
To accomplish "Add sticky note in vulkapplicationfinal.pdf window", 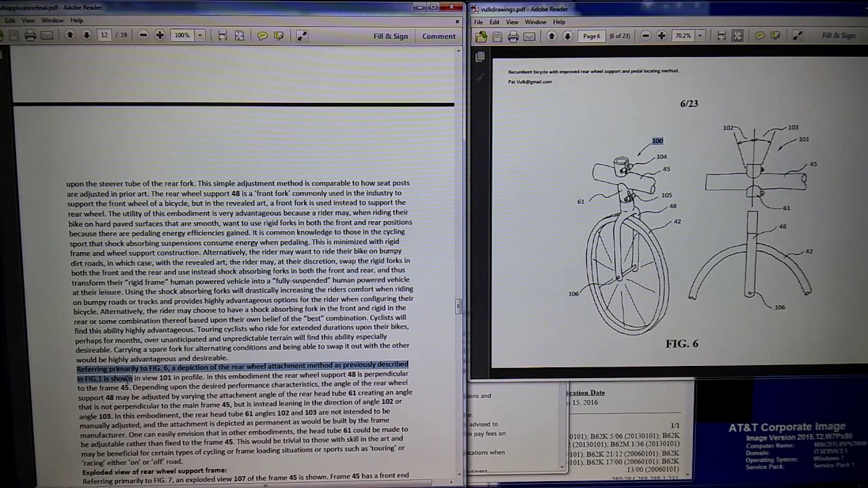I will click(262, 35).
